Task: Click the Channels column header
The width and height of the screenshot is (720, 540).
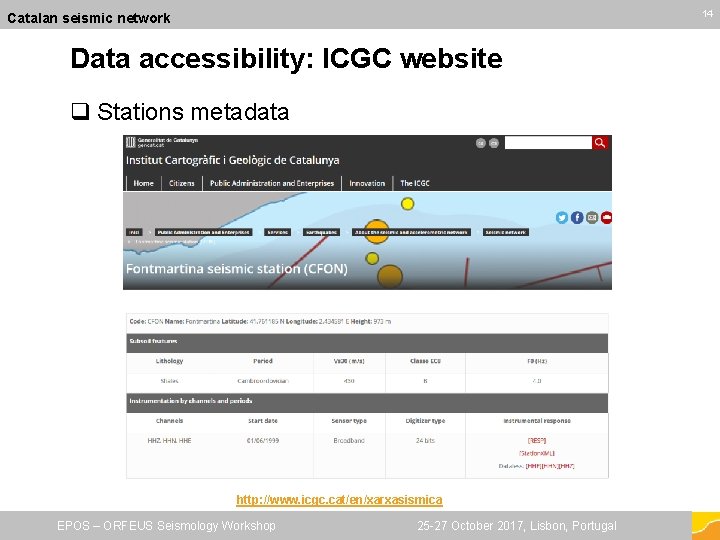Action: pyautogui.click(x=169, y=421)
